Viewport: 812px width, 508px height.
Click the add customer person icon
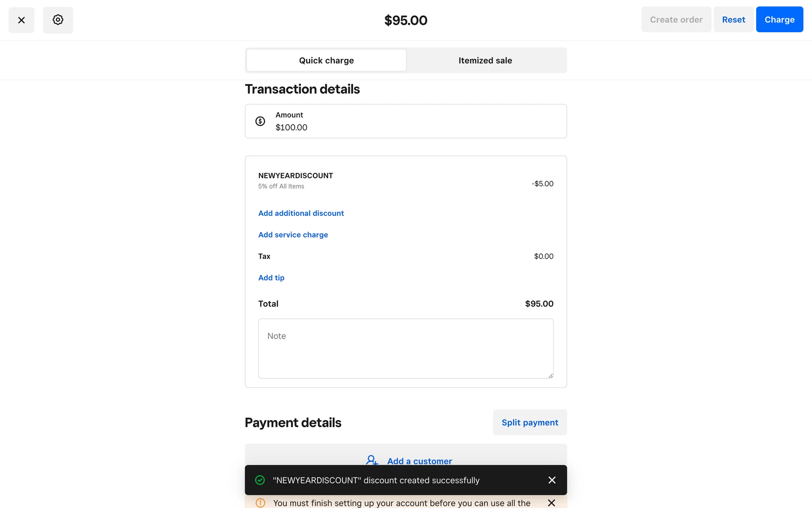click(x=371, y=460)
